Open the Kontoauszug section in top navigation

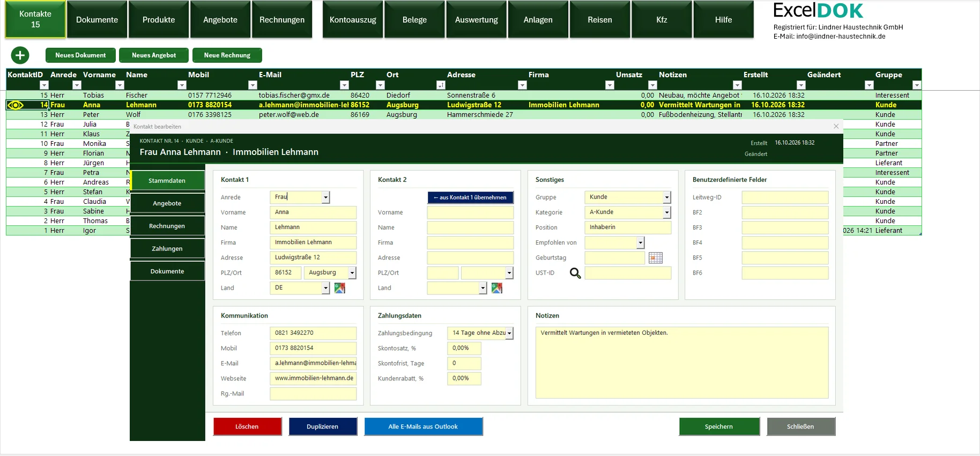[x=353, y=20]
